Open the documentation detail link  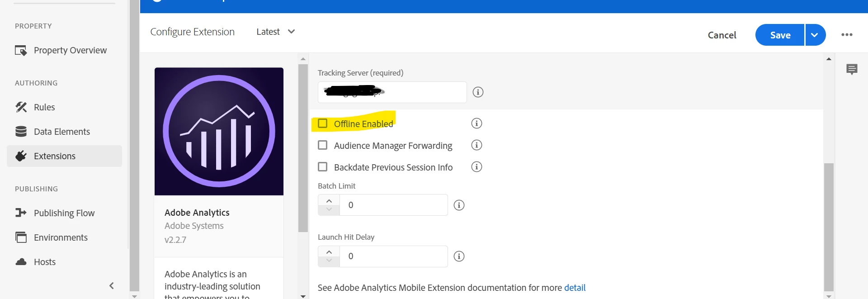[x=575, y=288]
